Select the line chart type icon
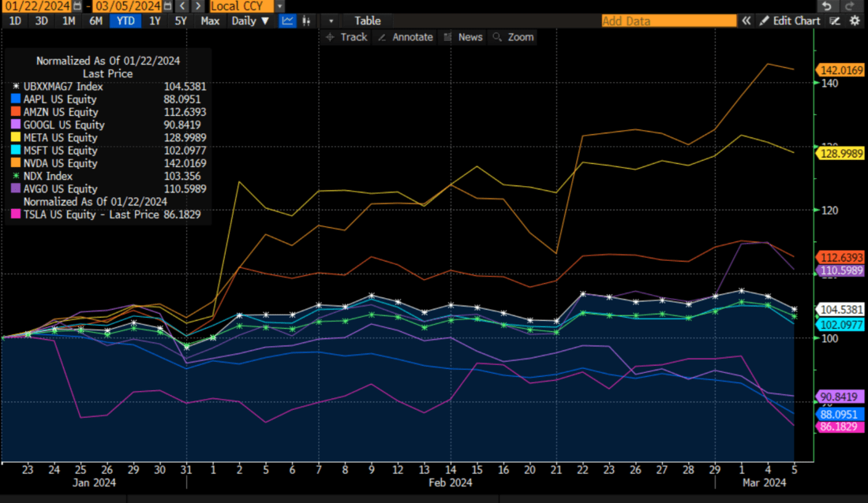 [287, 20]
